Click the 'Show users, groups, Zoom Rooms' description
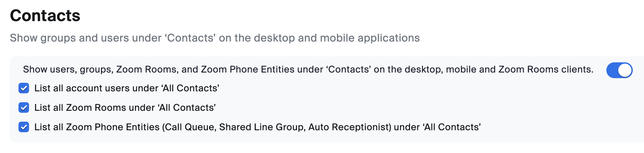644x153 pixels. tap(308, 70)
